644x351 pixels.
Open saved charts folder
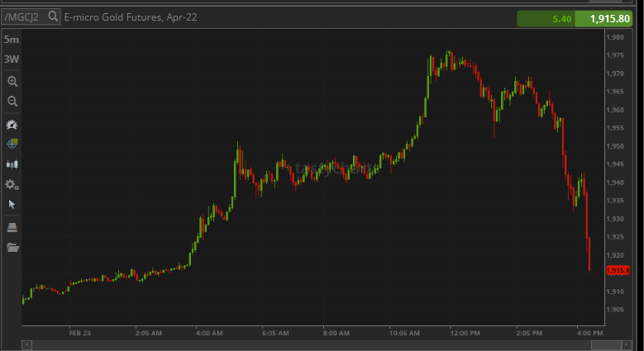(12, 247)
